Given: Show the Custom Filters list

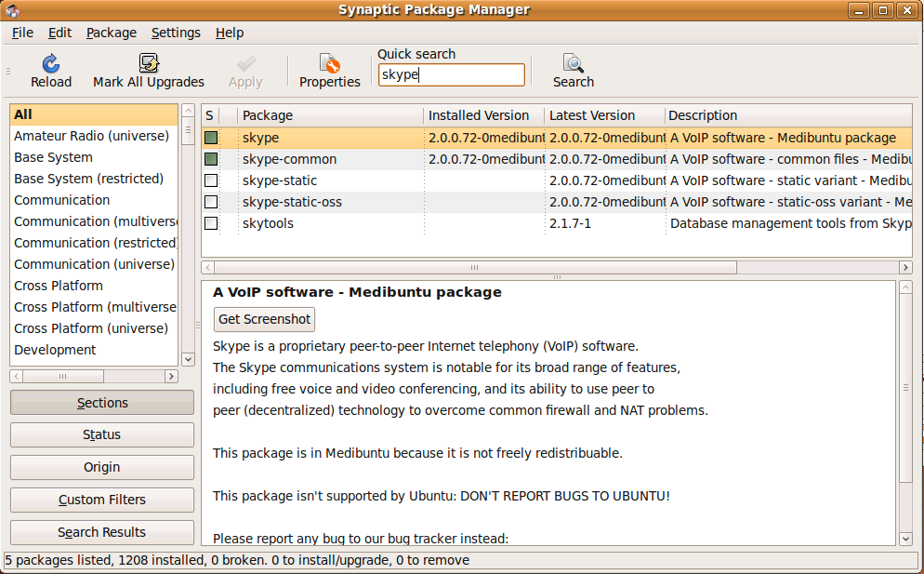Looking at the screenshot, I should [x=102, y=500].
